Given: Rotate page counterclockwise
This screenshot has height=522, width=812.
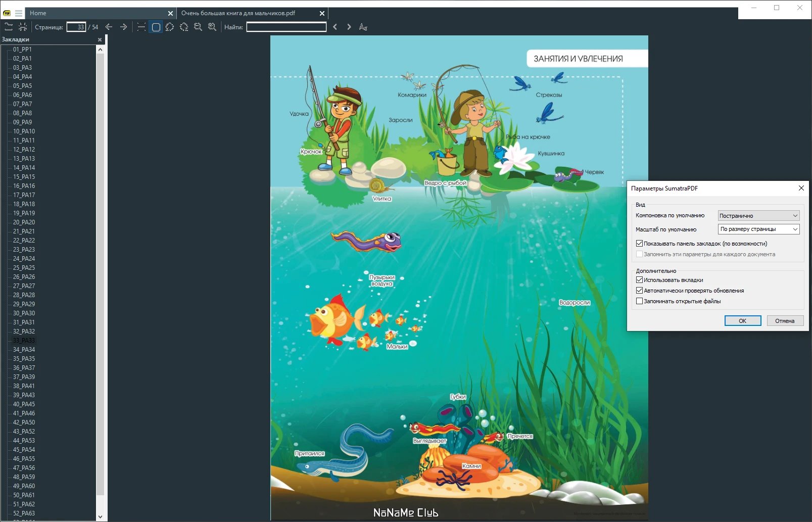Looking at the screenshot, I should tap(170, 27).
